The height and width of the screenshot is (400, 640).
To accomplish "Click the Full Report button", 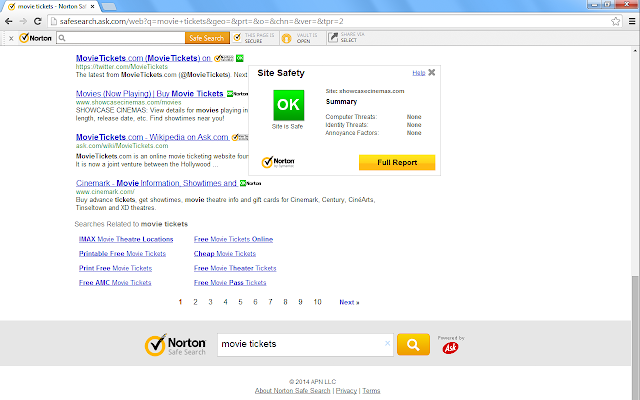I will point(397,162).
